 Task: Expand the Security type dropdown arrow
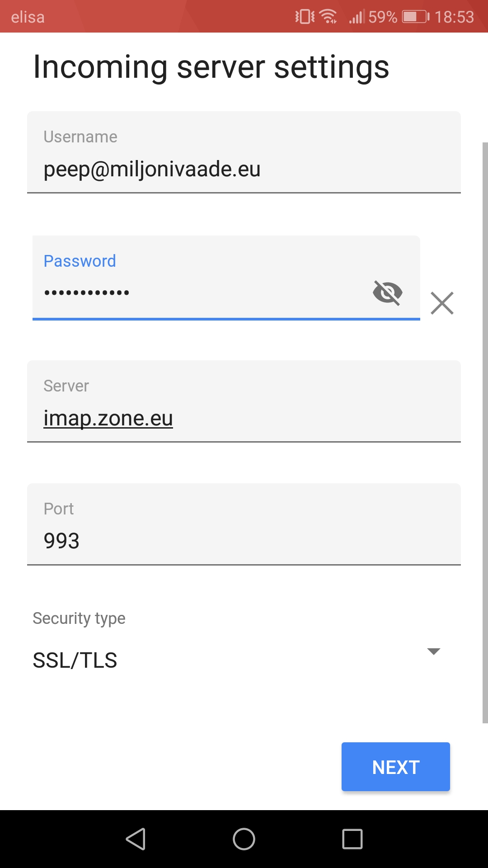433,651
